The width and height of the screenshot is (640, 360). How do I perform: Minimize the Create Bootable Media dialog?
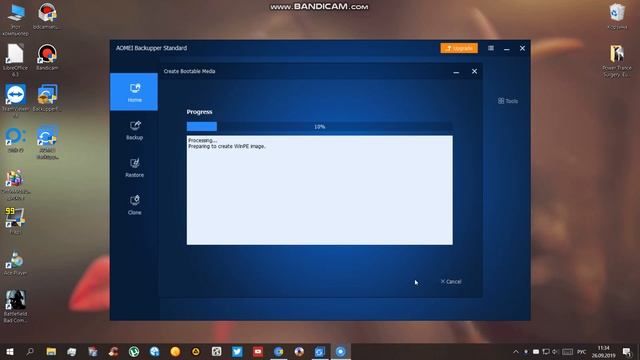(x=456, y=71)
